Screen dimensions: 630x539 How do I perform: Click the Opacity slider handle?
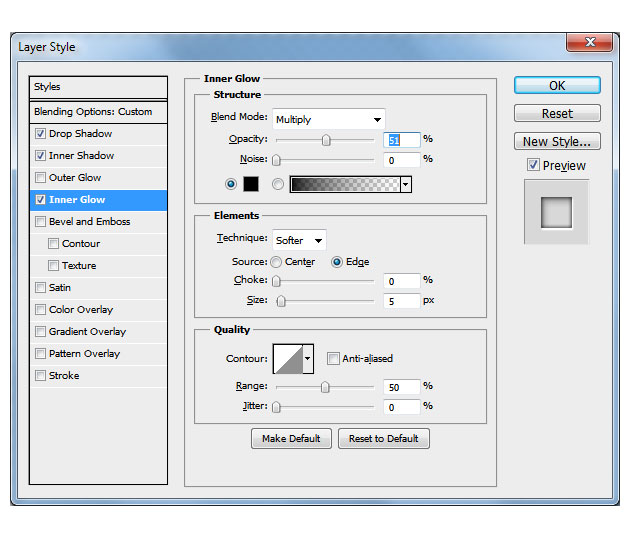coord(326,140)
